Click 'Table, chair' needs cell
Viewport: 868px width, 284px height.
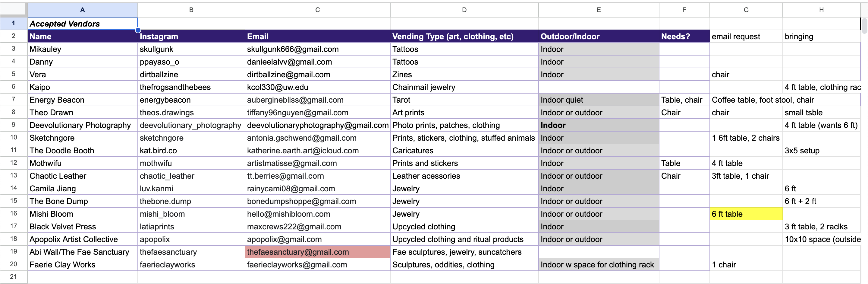click(x=684, y=100)
